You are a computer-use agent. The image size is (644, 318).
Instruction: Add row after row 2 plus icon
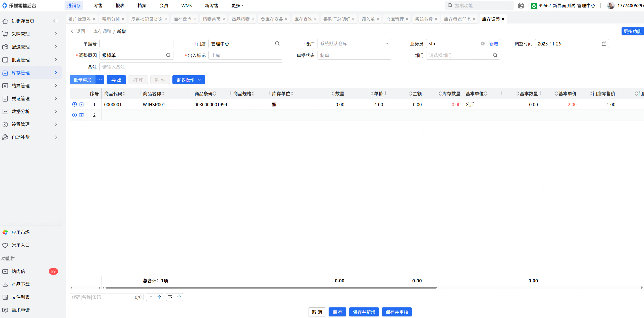(x=74, y=115)
